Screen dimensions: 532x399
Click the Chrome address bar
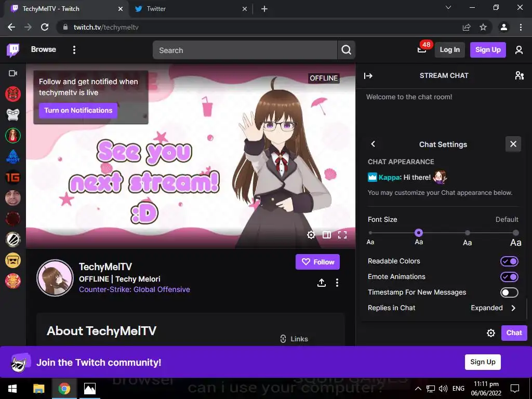[261, 27]
